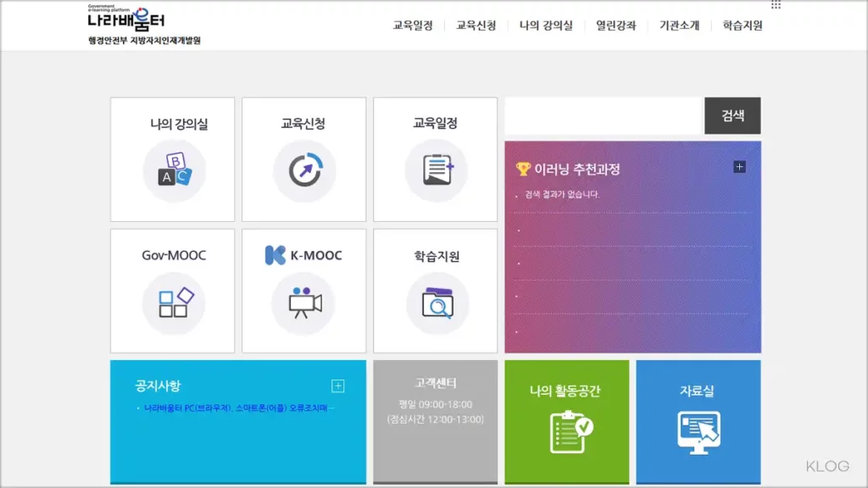The height and width of the screenshot is (488, 868).
Task: Open the 학습지원 top menu
Action: click(x=743, y=25)
